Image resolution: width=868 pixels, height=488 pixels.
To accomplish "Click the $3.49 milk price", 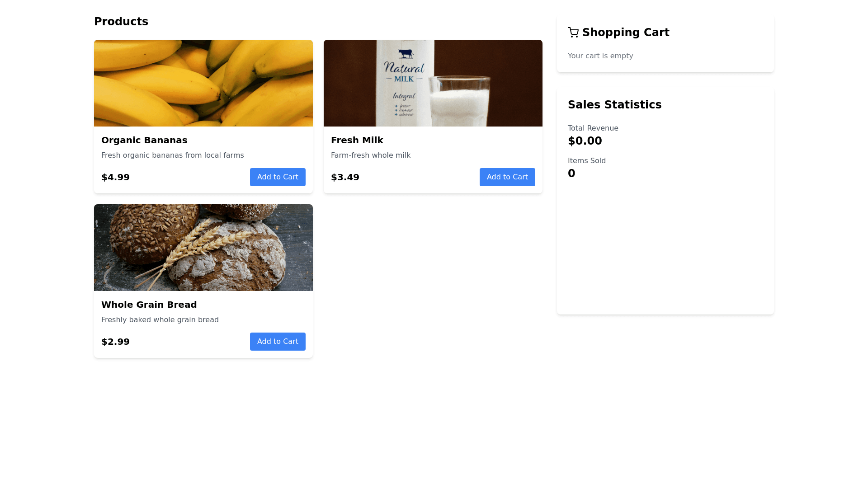I will [x=345, y=177].
